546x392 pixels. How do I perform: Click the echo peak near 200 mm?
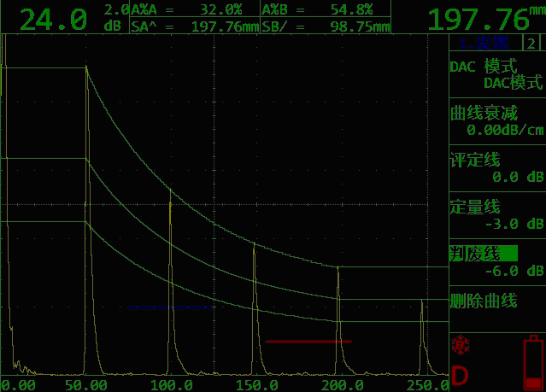pos(338,267)
